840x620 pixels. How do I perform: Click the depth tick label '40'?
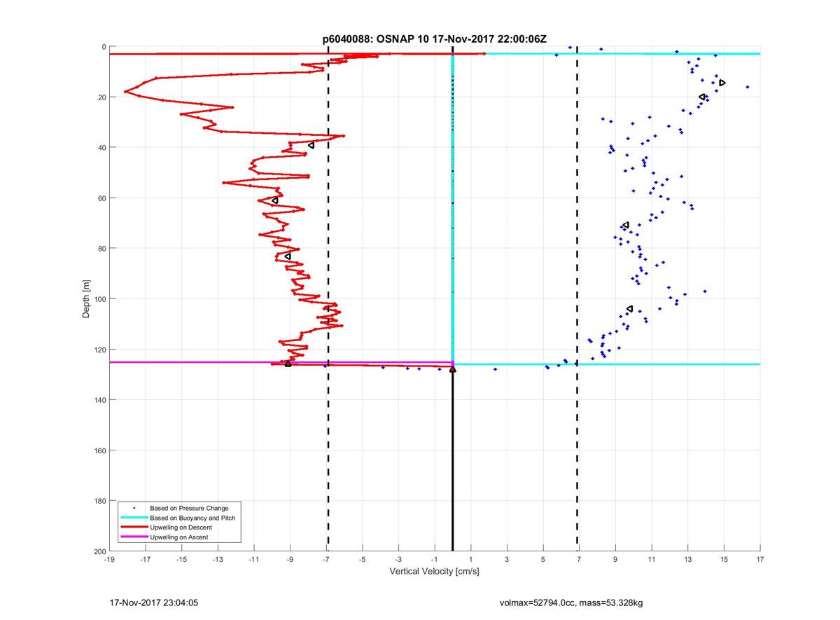[x=101, y=148]
